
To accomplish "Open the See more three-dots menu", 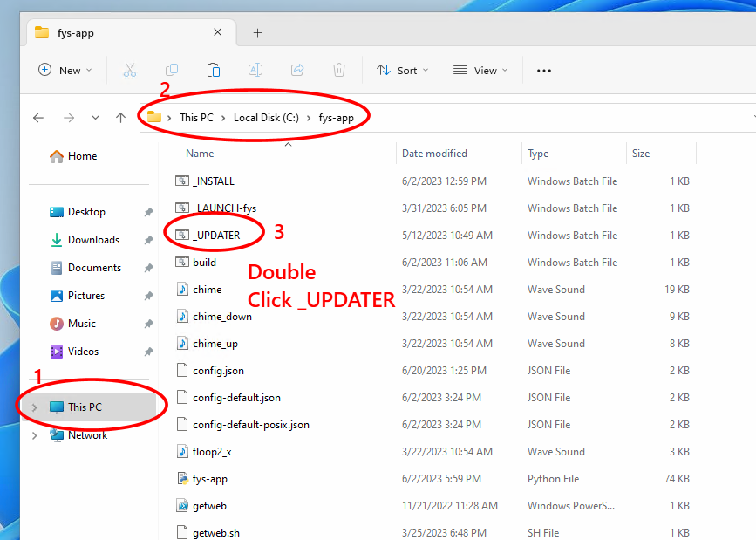I will pyautogui.click(x=544, y=71).
